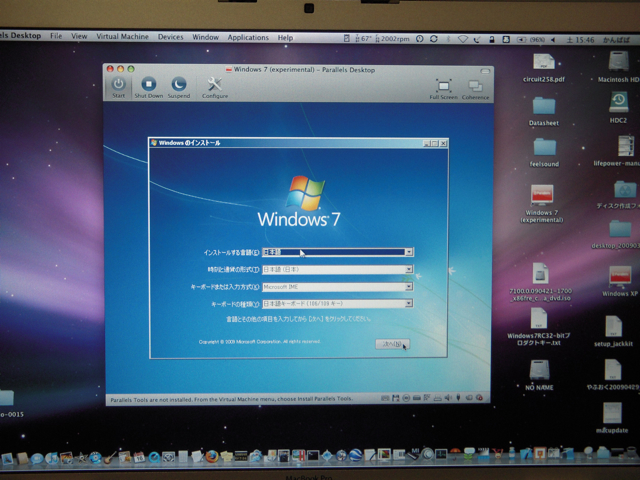Open the View menu
The width and height of the screenshot is (640, 480).
click(79, 36)
